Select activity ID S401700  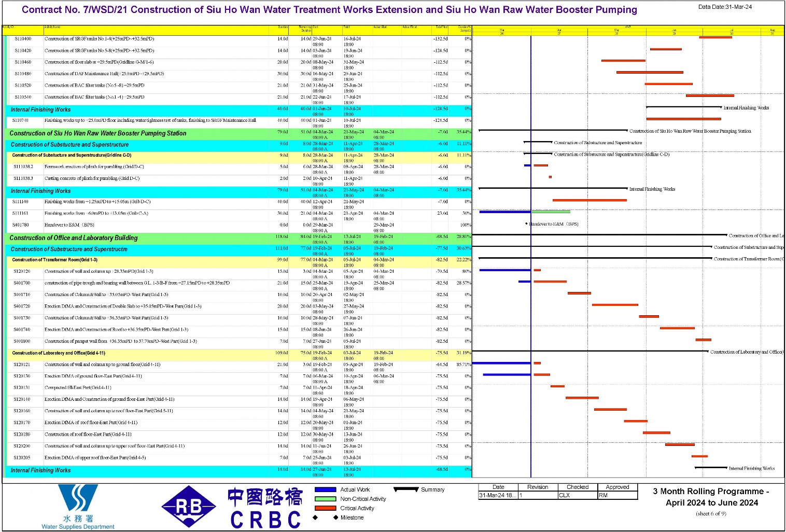(22, 283)
